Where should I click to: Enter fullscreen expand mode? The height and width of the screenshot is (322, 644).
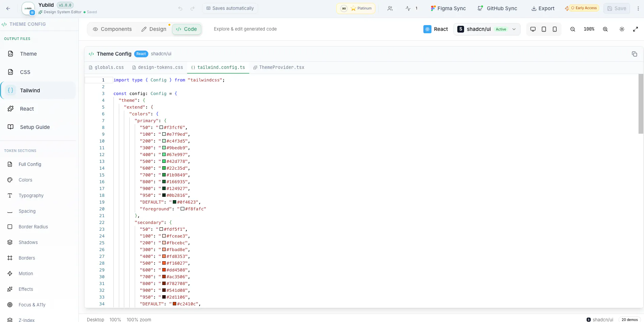(x=636, y=29)
